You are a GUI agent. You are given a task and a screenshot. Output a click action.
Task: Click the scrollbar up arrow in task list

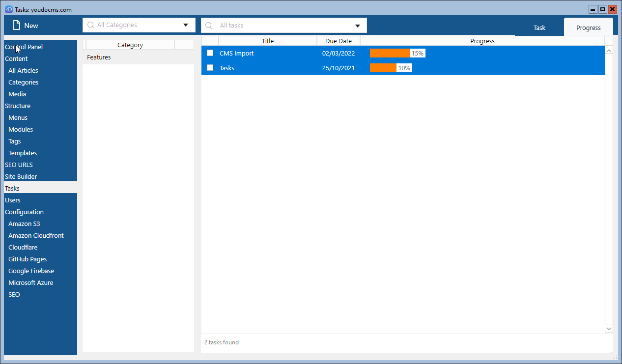coord(609,50)
